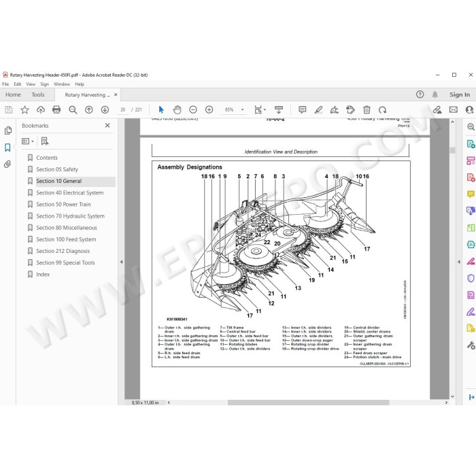Open Protect shield tool in right pane
Image resolution: width=476 pixels, height=476 pixels.
(471, 278)
